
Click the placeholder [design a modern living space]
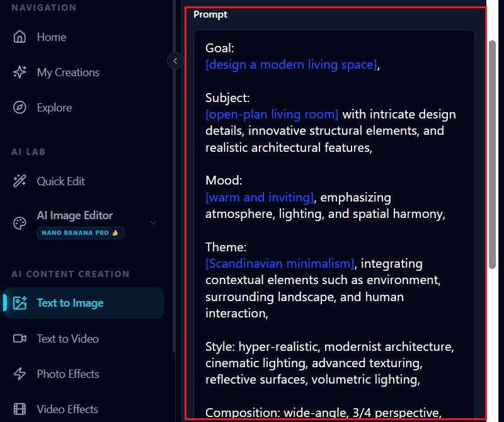click(291, 65)
